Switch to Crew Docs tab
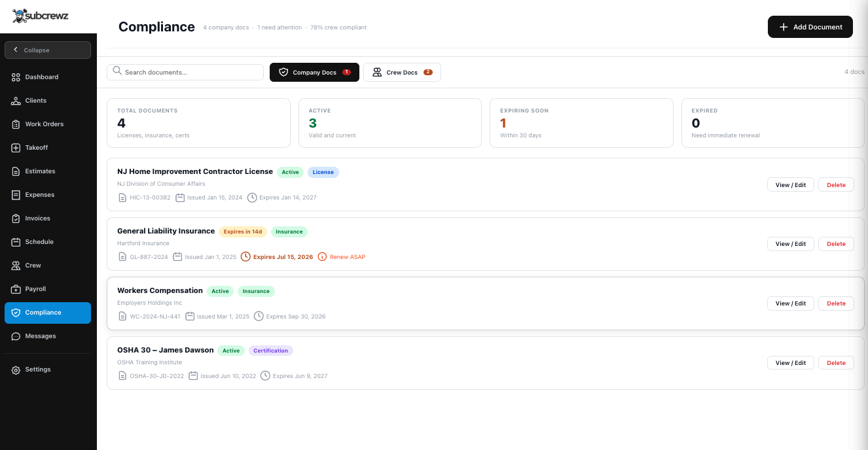Image resolution: width=868 pixels, height=450 pixels. pos(402,73)
